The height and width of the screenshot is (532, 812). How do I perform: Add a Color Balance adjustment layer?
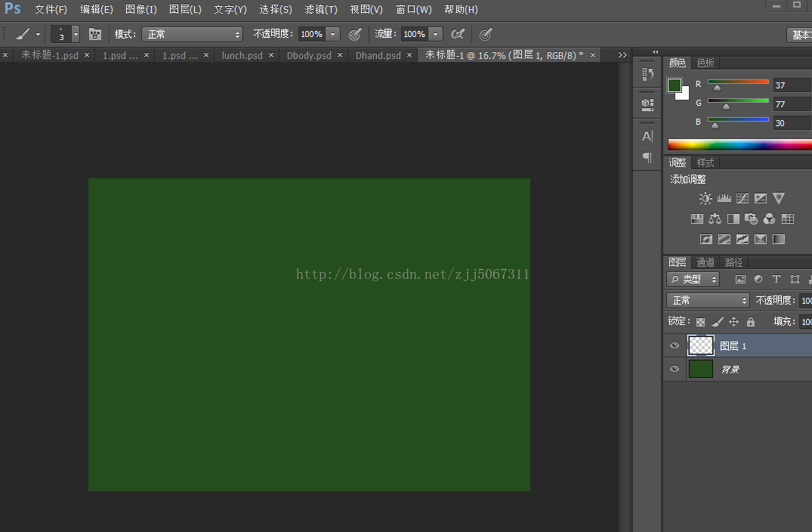coord(715,219)
